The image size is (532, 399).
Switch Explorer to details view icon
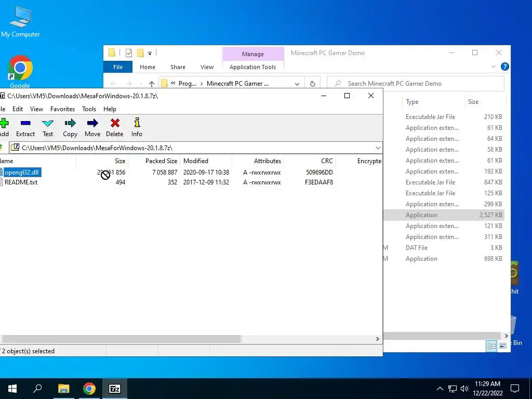[491, 345]
